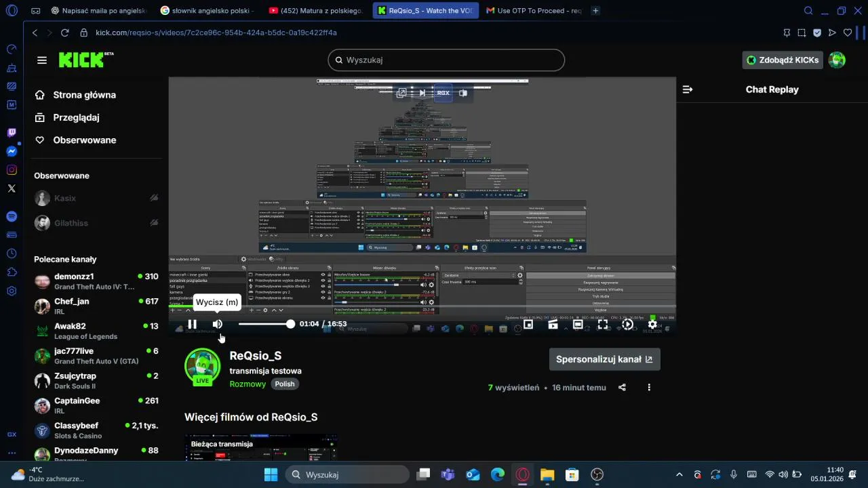Screen dimensions: 868x488
Task: Open the user profile avatar menu
Action: 837,60
